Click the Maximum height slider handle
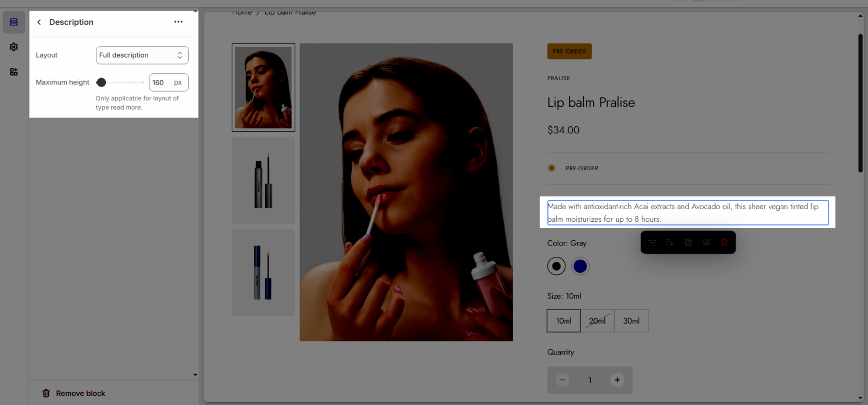Screen dimensions: 868x405 pos(101,82)
